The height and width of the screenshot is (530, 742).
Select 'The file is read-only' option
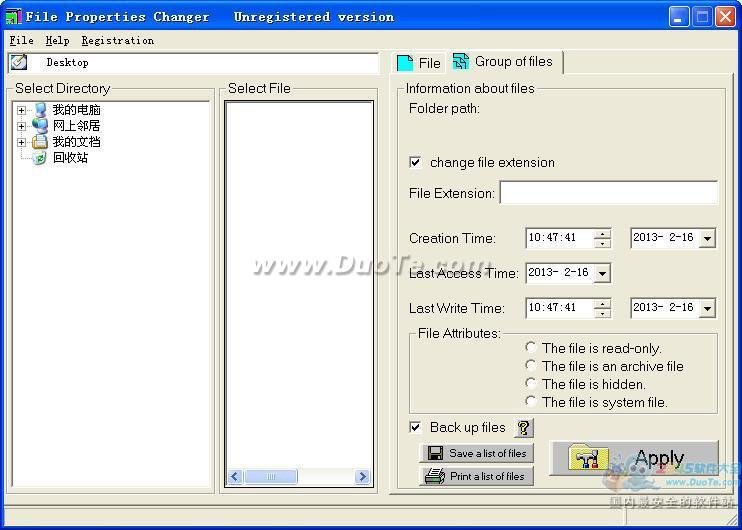531,348
